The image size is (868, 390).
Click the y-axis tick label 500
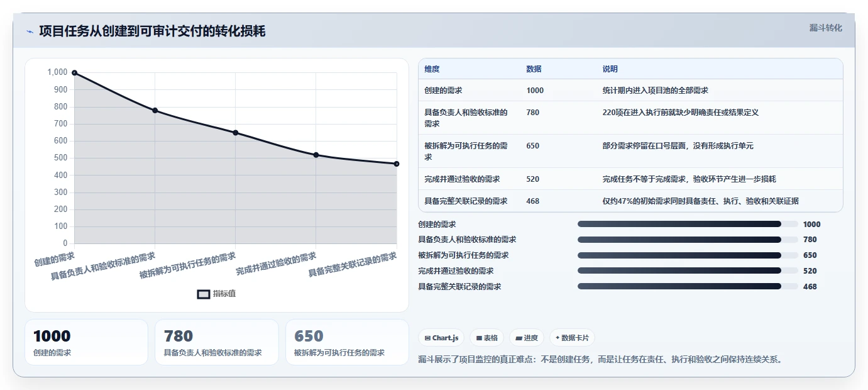60,158
